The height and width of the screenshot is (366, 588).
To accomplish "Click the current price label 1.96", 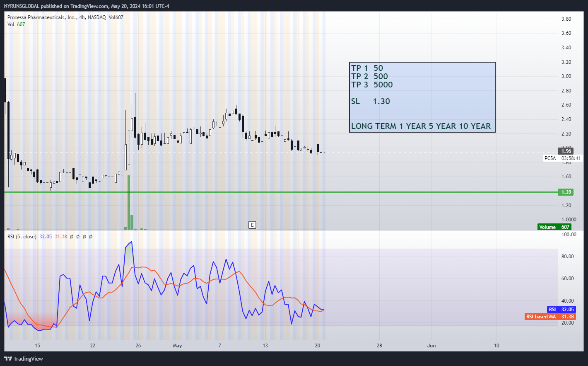I will coord(566,151).
